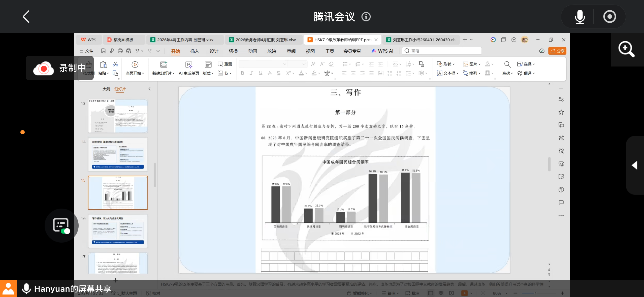Select slide 16 thumbnail

[x=118, y=231]
